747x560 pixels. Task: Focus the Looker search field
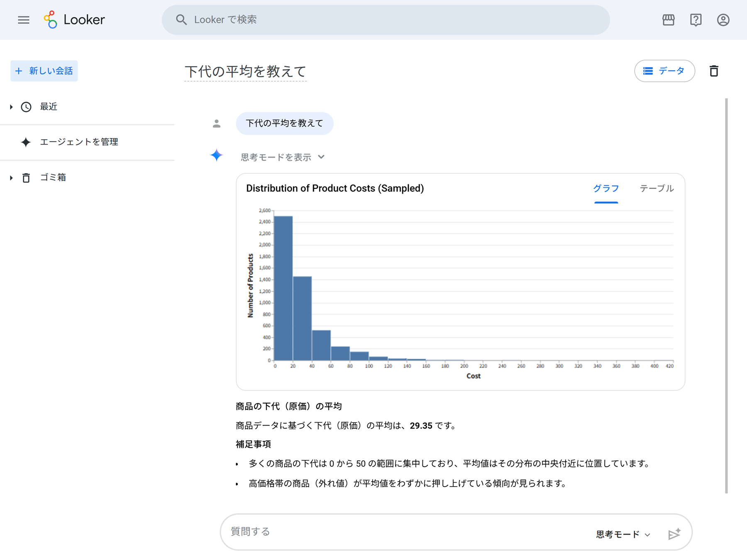(x=386, y=20)
